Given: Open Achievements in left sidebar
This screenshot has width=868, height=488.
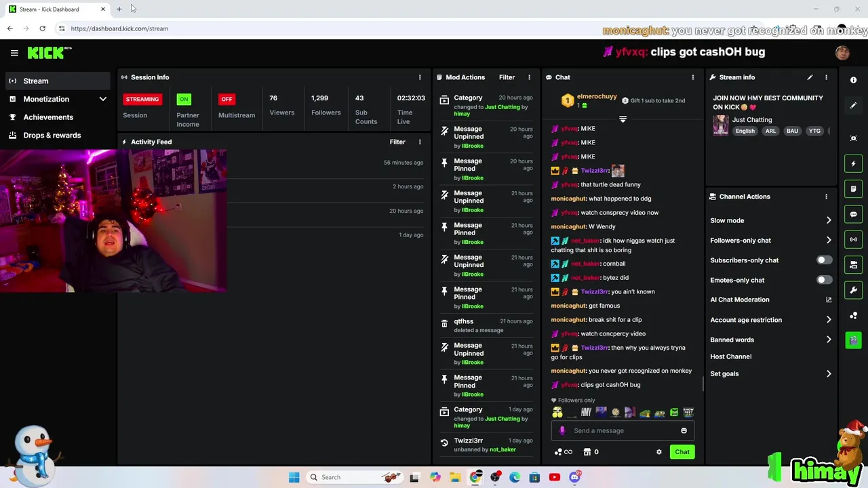Looking at the screenshot, I should (x=58, y=117).
